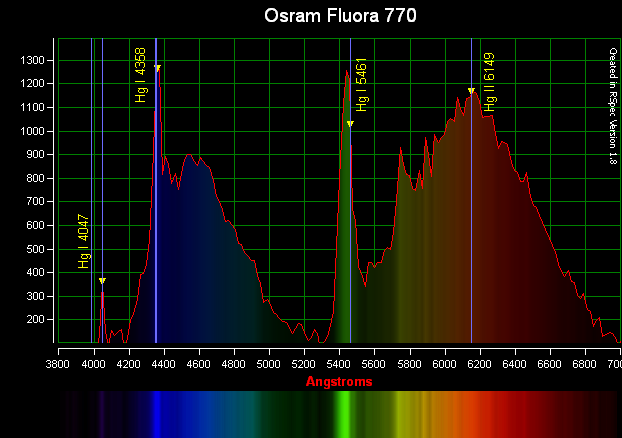Click the Hg I 4047 line label
622x438 pixels.
[84, 242]
